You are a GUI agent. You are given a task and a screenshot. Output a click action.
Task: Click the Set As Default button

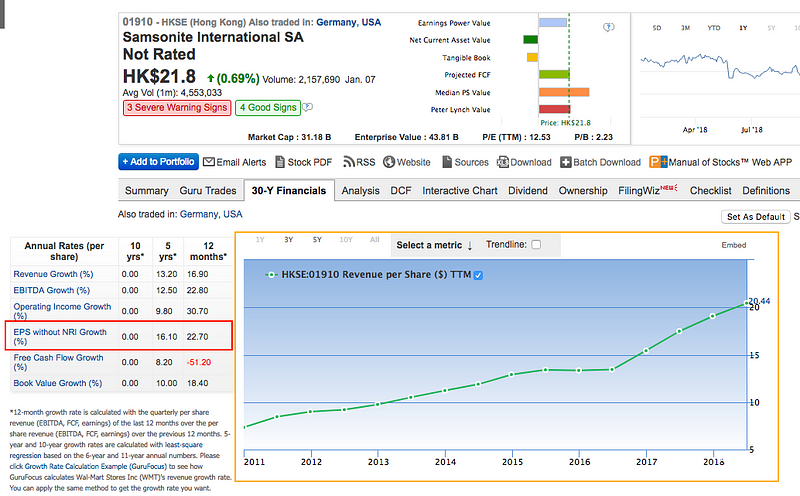[756, 217]
